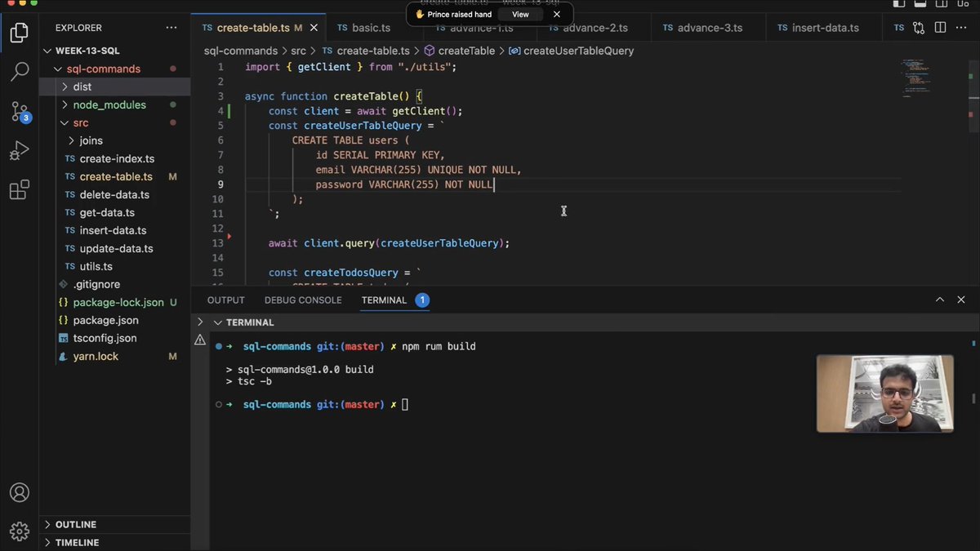Place cursor after 'password VARCHAR(255) NOT NULL'
Image resolution: width=980 pixels, height=551 pixels.
point(494,184)
